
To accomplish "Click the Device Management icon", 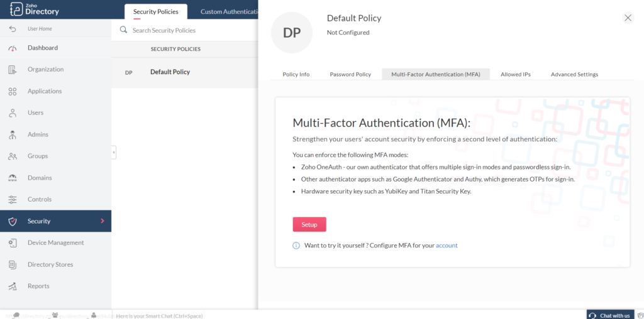I will pos(13,243).
